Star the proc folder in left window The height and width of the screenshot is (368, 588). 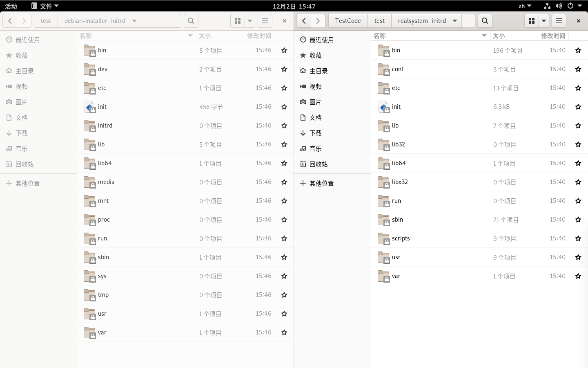tap(284, 220)
